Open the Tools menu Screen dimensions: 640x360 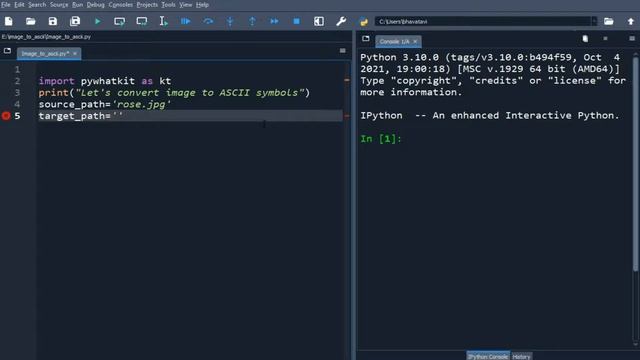point(168,5)
